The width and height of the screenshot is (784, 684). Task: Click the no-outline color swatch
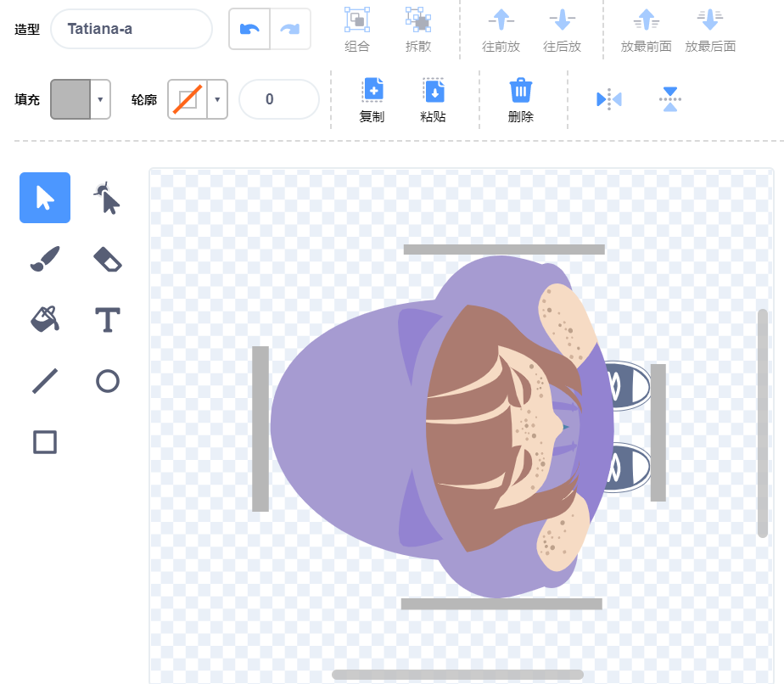point(188,99)
